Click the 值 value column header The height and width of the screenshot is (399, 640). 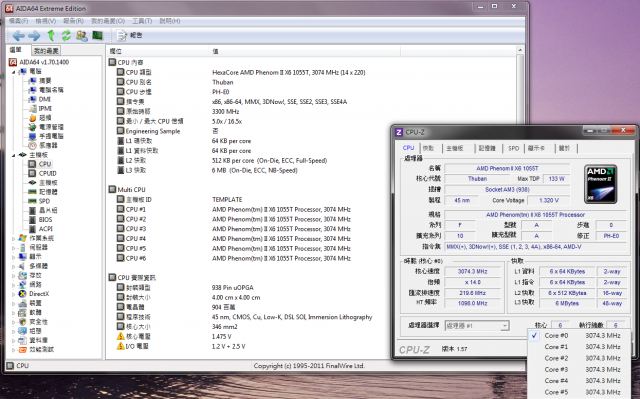pos(304,51)
